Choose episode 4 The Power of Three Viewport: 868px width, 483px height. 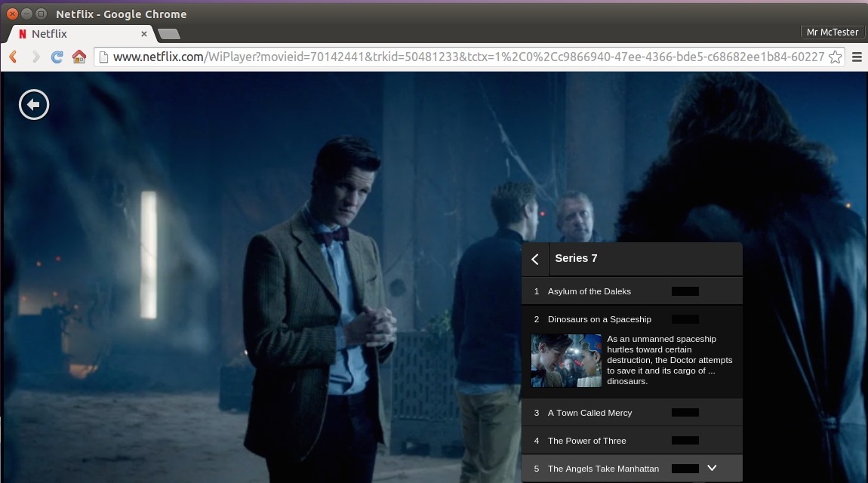[632, 441]
